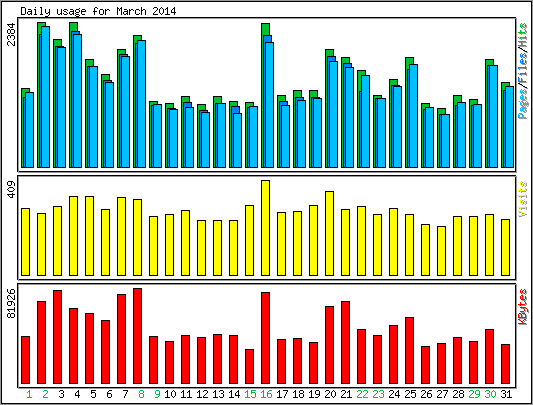
Task: Click the yellow Visits bar for day 1
Action: pyautogui.click(x=25, y=242)
